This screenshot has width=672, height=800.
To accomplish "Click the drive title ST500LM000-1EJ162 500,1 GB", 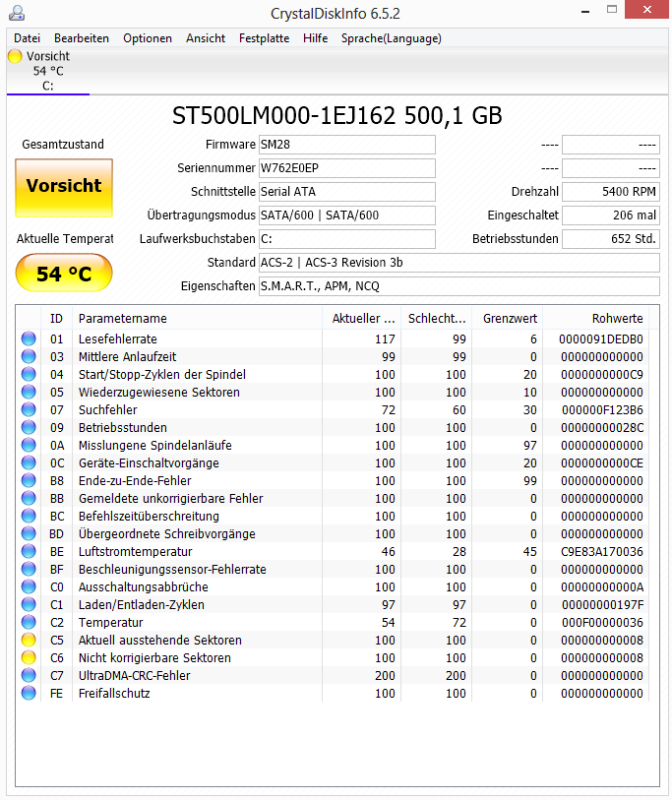I will pyautogui.click(x=337, y=116).
